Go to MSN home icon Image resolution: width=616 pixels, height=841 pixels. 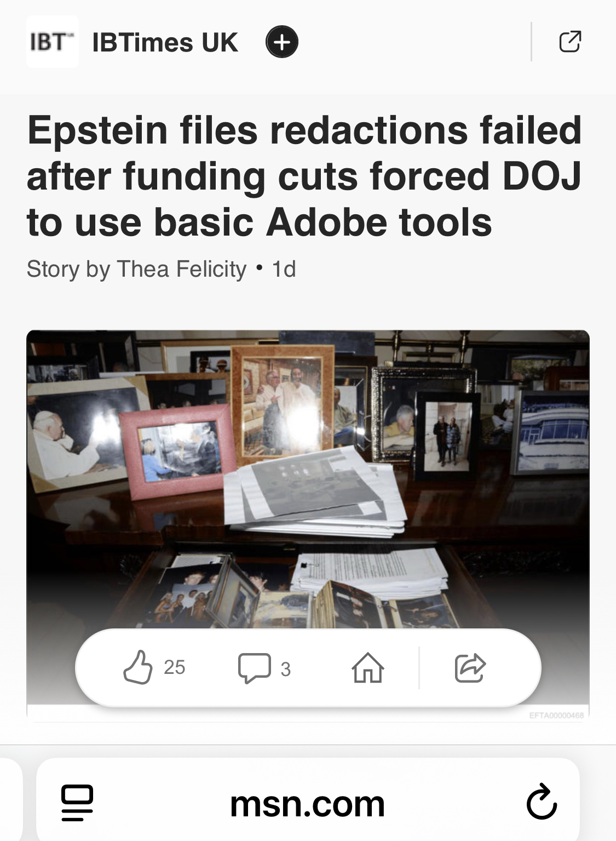click(367, 667)
